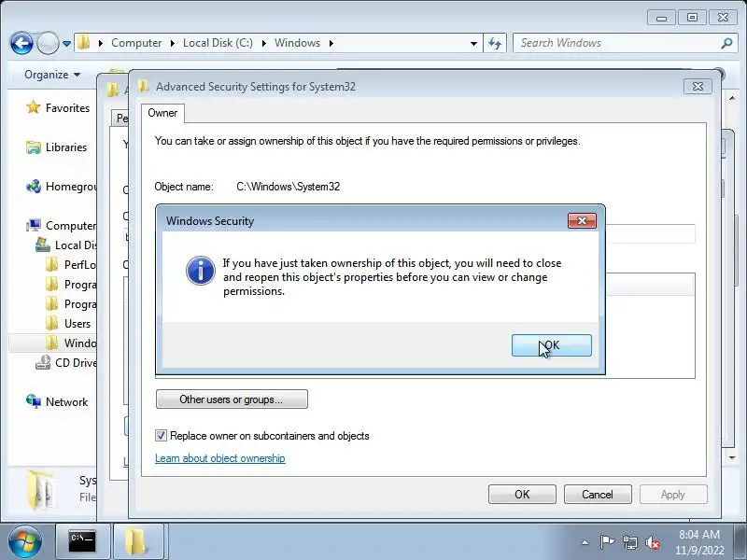Open the Action Center flag icon

(x=606, y=542)
